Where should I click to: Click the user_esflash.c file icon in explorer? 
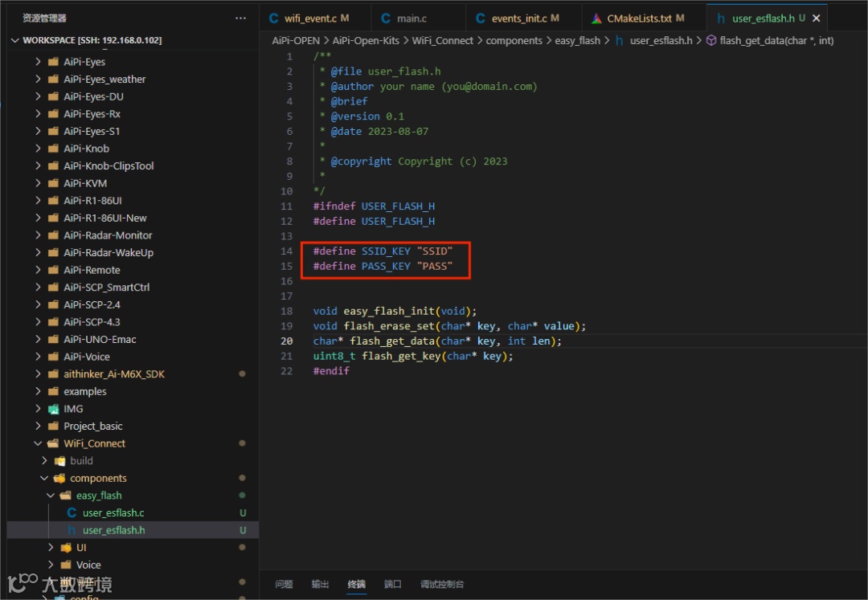(72, 513)
